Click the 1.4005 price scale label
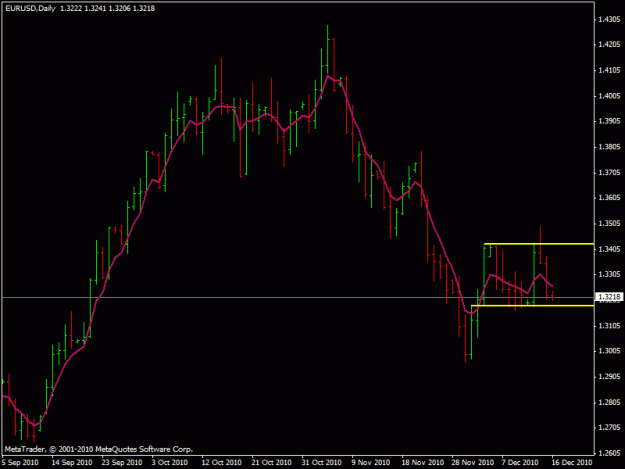The height and width of the screenshot is (469, 625). [x=609, y=96]
